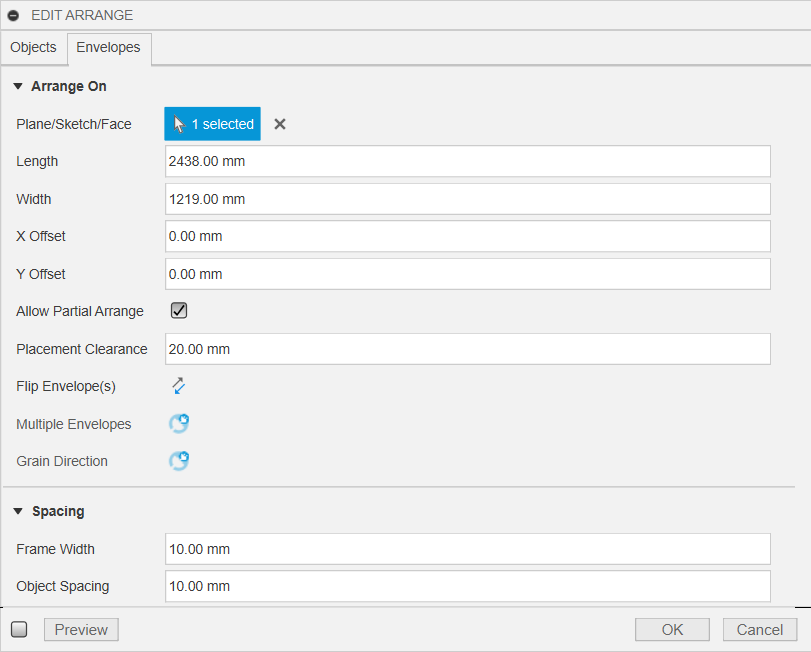Viewport: 811px width, 652px height.
Task: Click the Placement Clearance field
Action: point(467,349)
